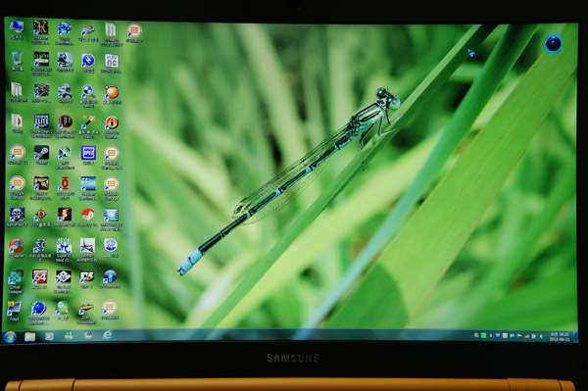
Task: Open the taskbar clock and date
Action: [560, 336]
